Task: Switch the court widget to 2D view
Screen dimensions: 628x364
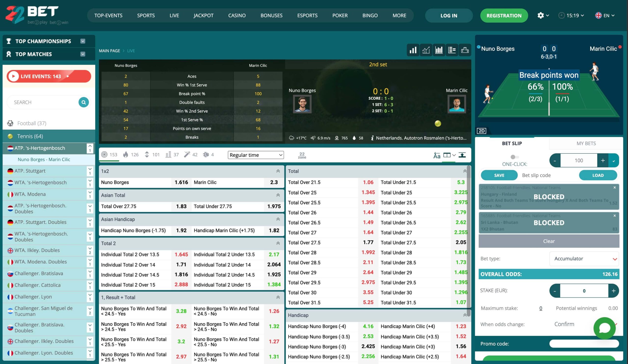Action: [x=482, y=131]
